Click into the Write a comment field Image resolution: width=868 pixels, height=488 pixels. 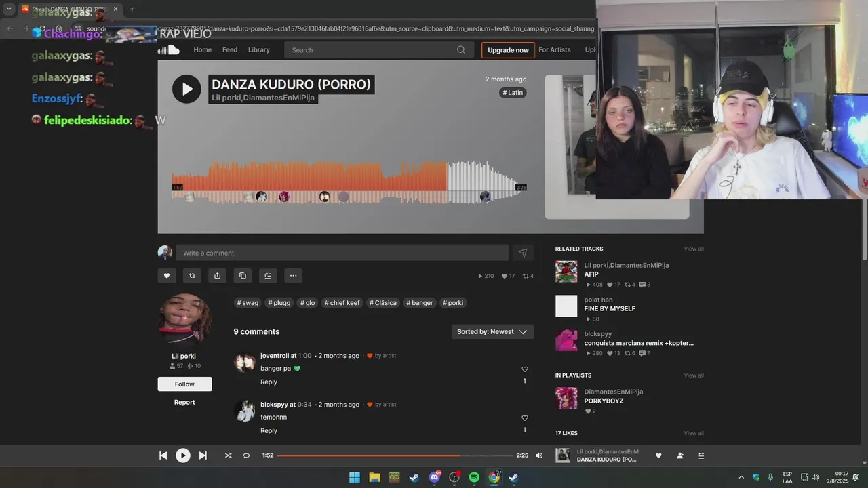(x=342, y=253)
